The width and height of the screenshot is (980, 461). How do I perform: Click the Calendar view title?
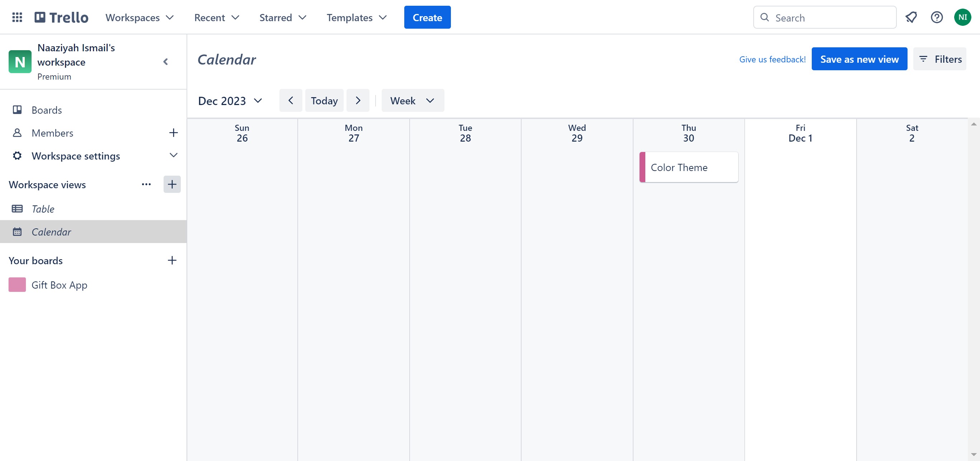(x=227, y=59)
